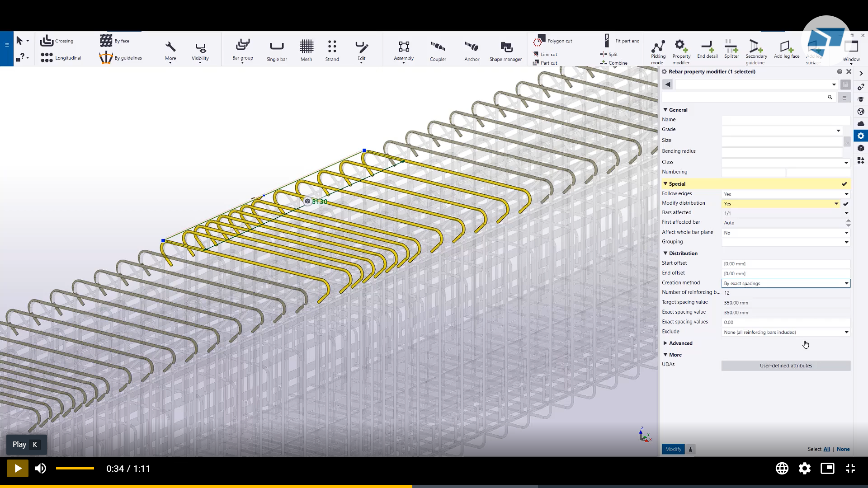This screenshot has width=868, height=488.
Task: Mute the video audio
Action: [x=40, y=469]
